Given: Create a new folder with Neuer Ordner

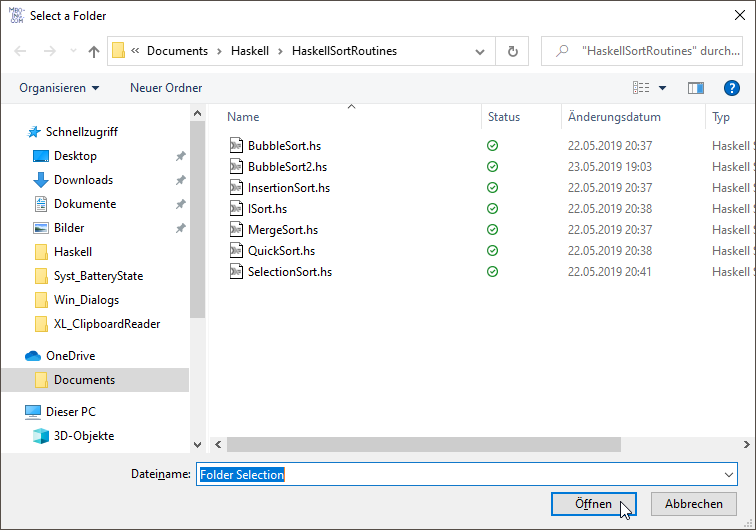Looking at the screenshot, I should click(x=166, y=88).
